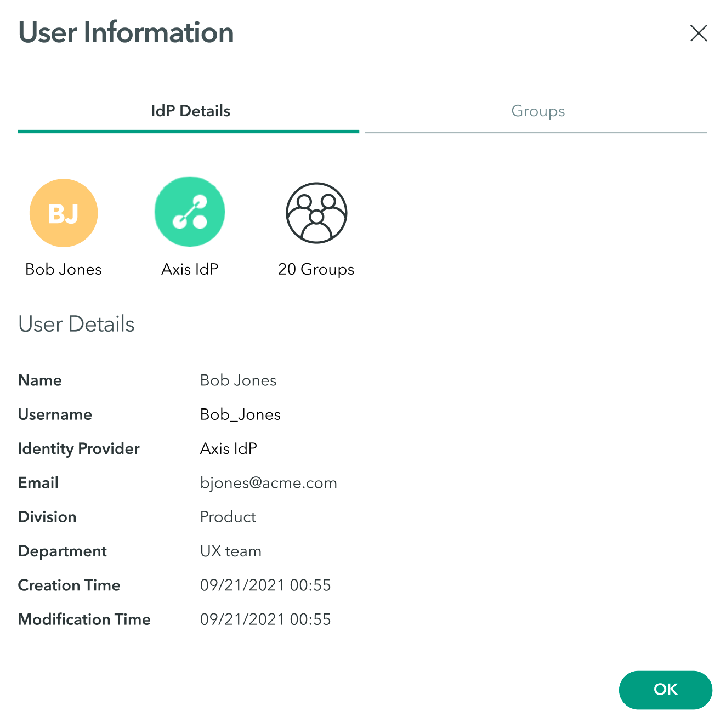Click the User Details heading
726x728 pixels.
coord(76,324)
